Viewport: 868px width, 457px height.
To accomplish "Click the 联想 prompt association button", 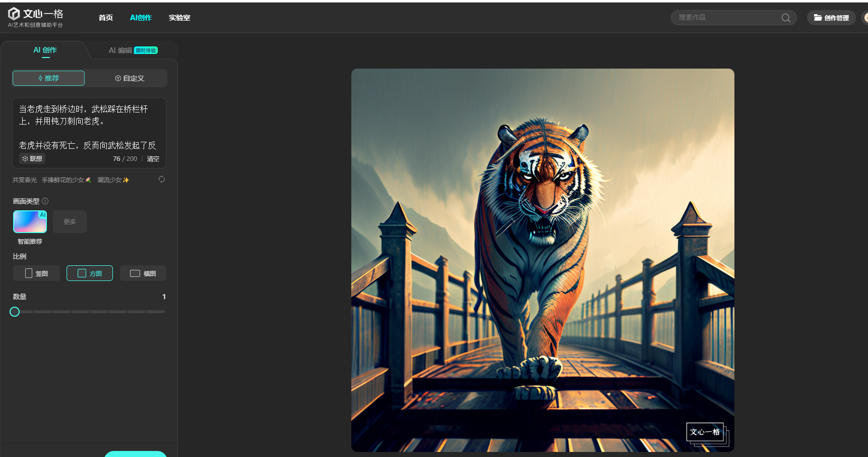I will point(32,159).
